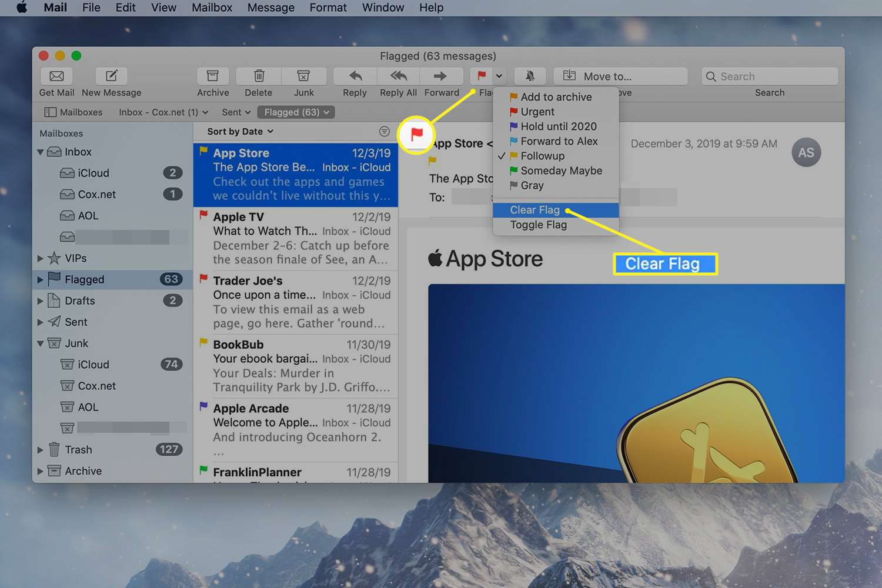Screen dimensions: 882x588
Task: Click the Mute bell icon in toolbar
Action: coord(530,76)
